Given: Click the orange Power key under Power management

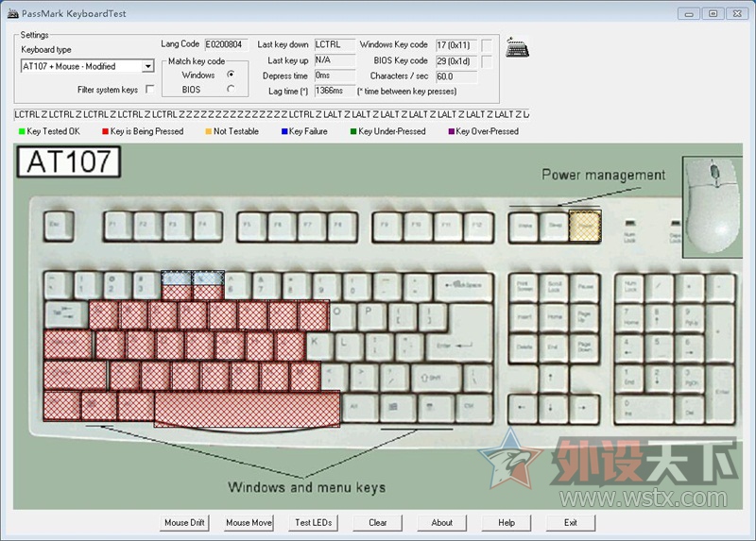Looking at the screenshot, I should (585, 226).
